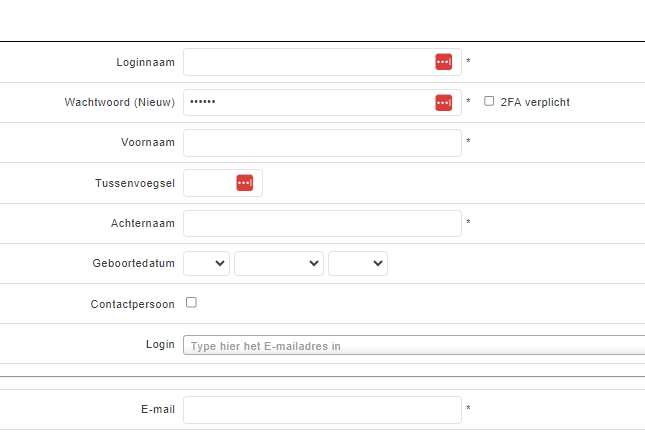Expand the middle Geboortedatum month dropdown
The height and width of the screenshot is (436, 645).
coord(279,263)
